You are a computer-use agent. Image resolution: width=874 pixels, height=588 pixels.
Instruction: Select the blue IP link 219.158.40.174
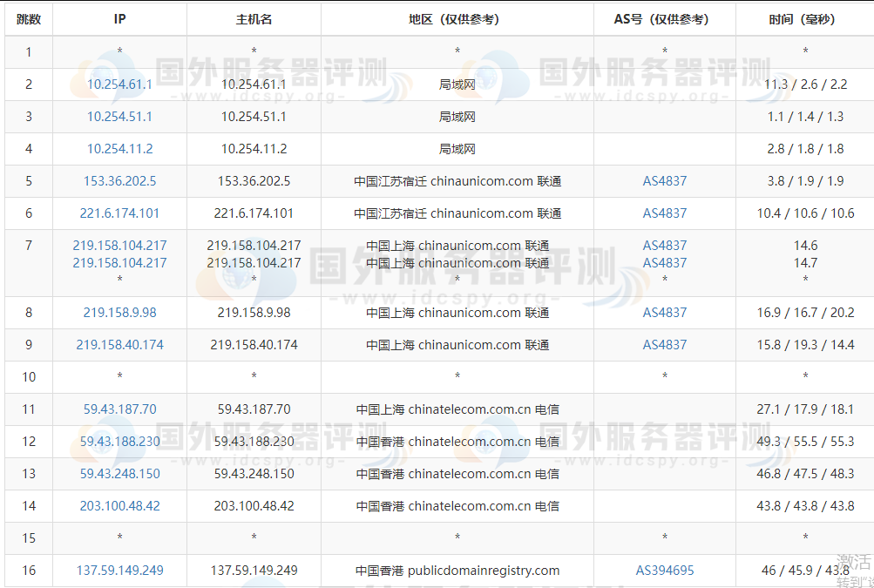119,345
